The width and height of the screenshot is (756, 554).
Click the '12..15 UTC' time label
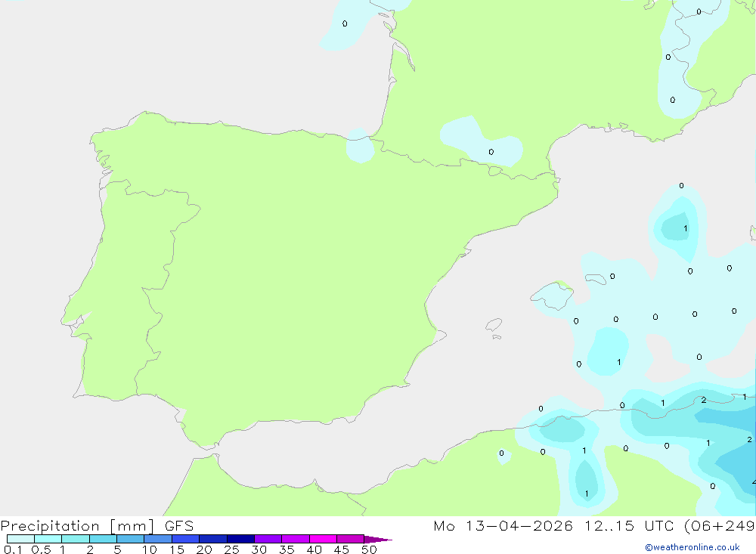tap(629, 525)
